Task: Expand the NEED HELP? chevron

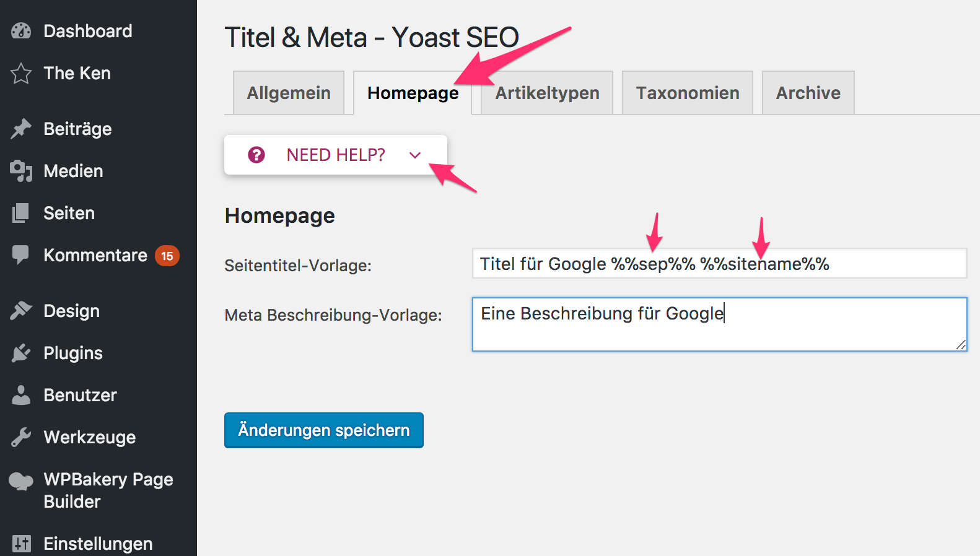Action: pos(415,155)
